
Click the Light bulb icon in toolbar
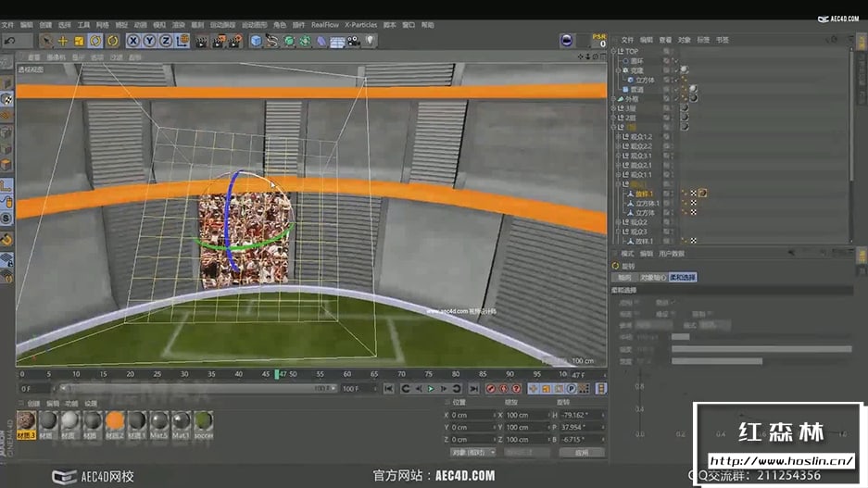point(370,41)
